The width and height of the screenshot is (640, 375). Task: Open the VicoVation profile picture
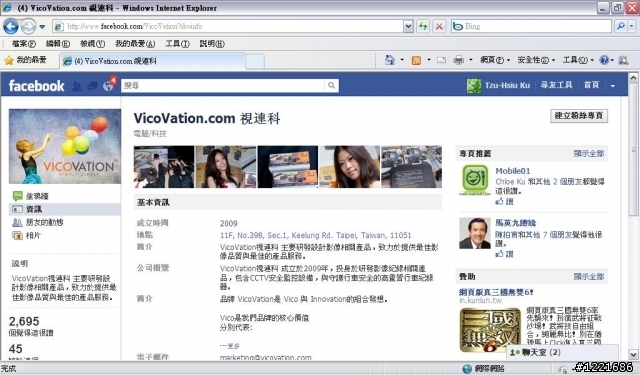tap(65, 146)
